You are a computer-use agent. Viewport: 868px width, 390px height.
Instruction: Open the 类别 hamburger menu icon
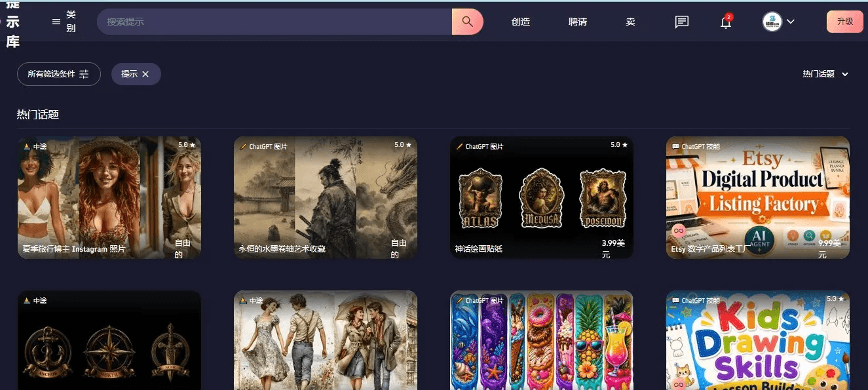pyautogui.click(x=56, y=22)
